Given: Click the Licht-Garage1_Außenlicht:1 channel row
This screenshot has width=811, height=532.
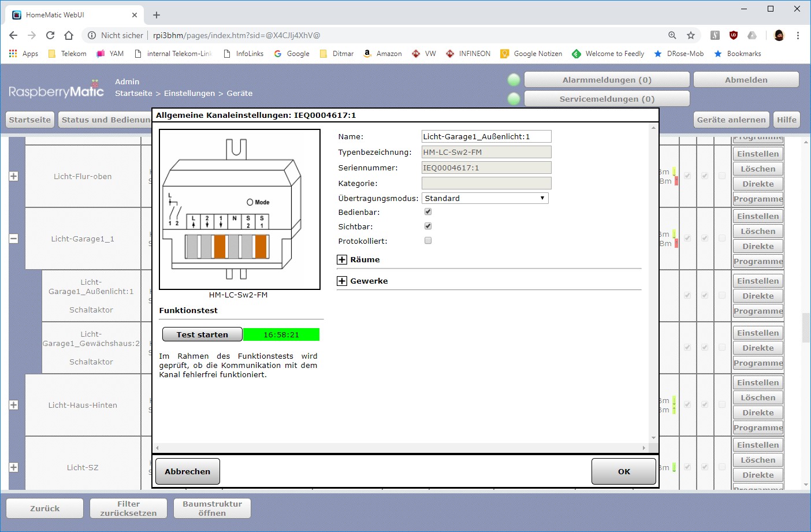Looking at the screenshot, I should click(x=91, y=296).
